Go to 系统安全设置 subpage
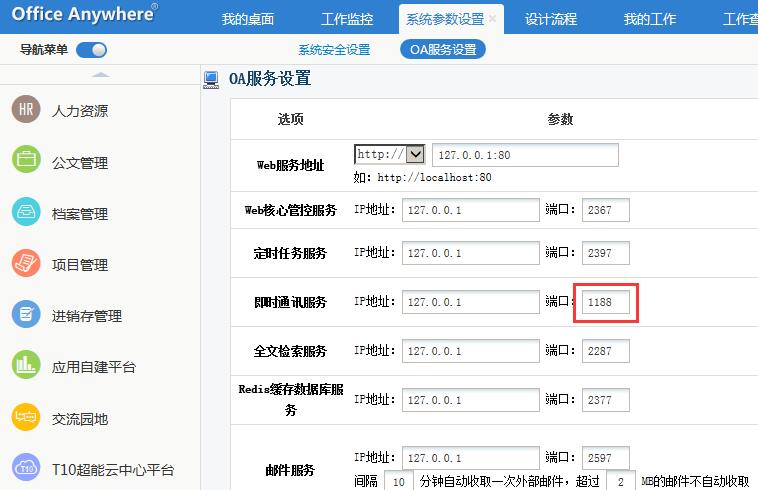This screenshot has height=490, width=758. coord(334,50)
